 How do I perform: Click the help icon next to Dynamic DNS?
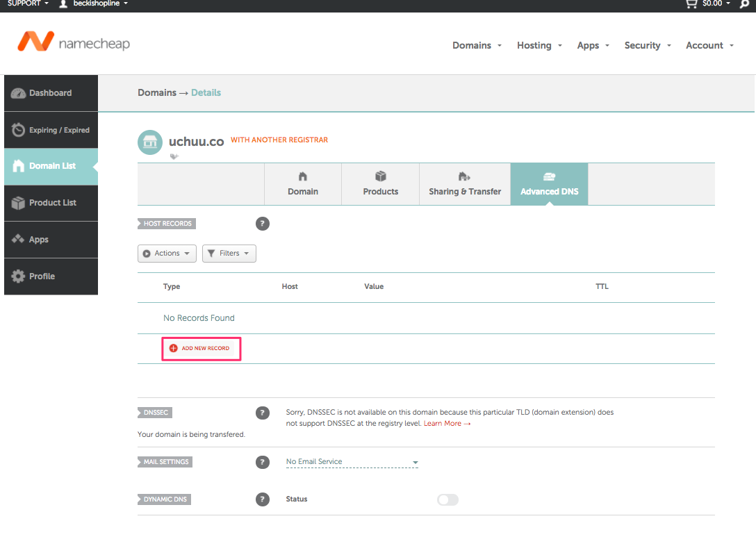point(262,499)
